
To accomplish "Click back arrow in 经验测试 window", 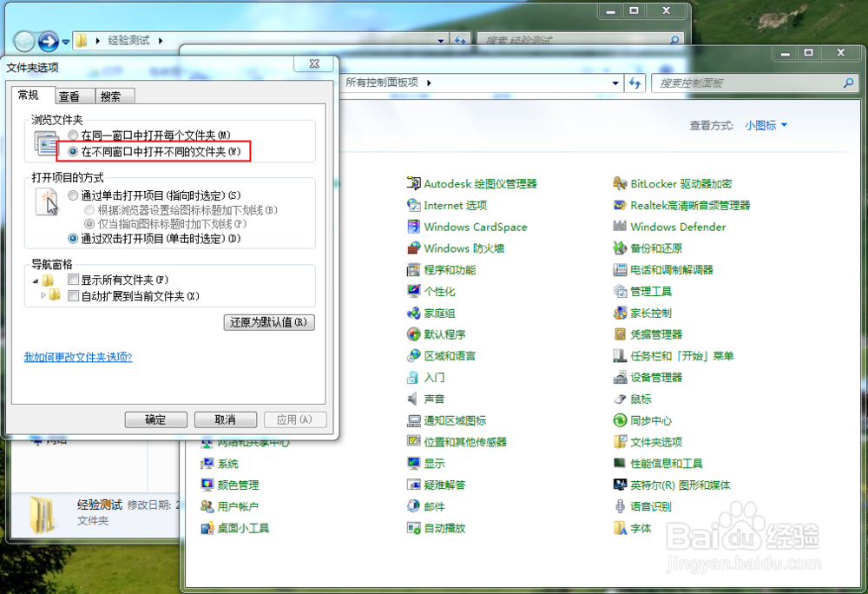I will point(24,41).
